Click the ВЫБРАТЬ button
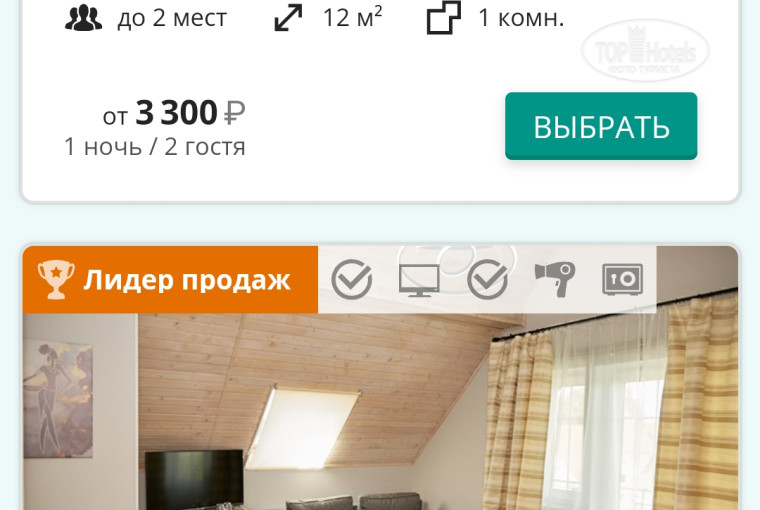 [601, 126]
